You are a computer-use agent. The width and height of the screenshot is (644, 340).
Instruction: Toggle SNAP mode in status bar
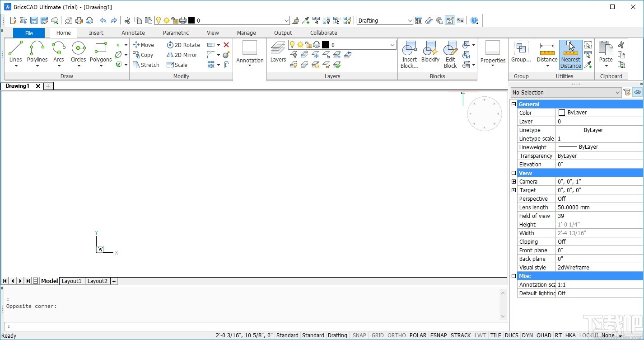(359, 335)
